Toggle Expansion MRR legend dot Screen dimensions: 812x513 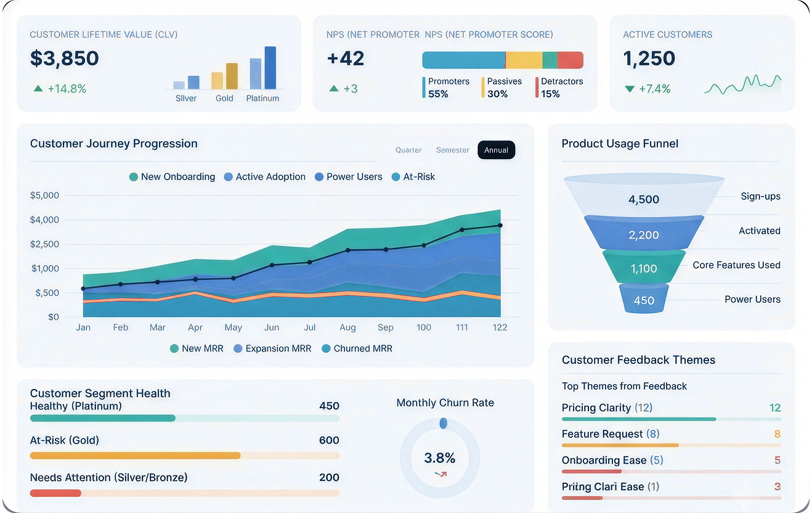pyautogui.click(x=238, y=348)
